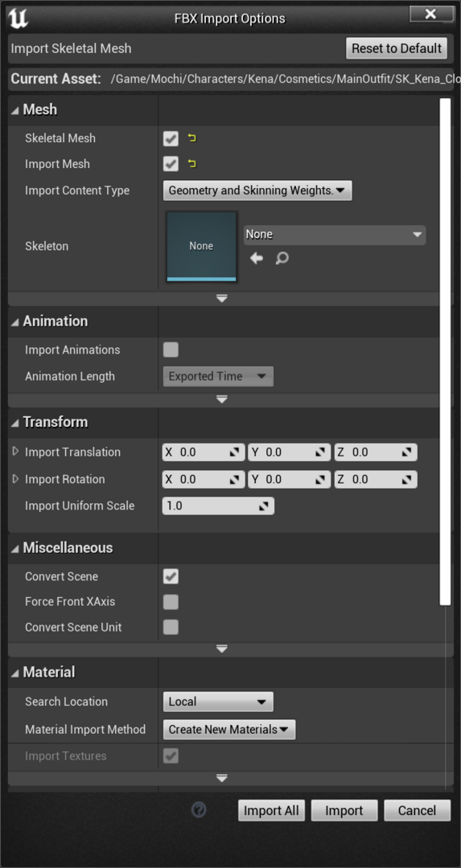Open the Material Search Location dropdown

218,702
